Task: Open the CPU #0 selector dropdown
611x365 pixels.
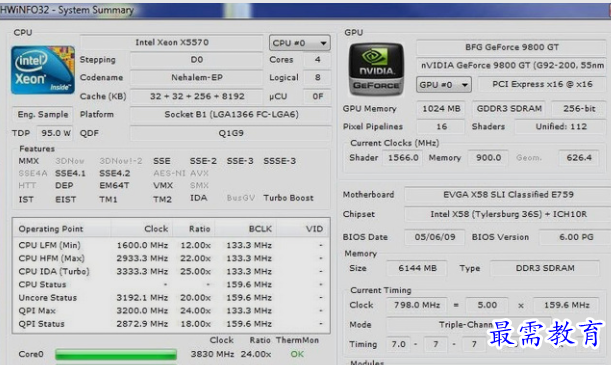Action: coord(300,43)
